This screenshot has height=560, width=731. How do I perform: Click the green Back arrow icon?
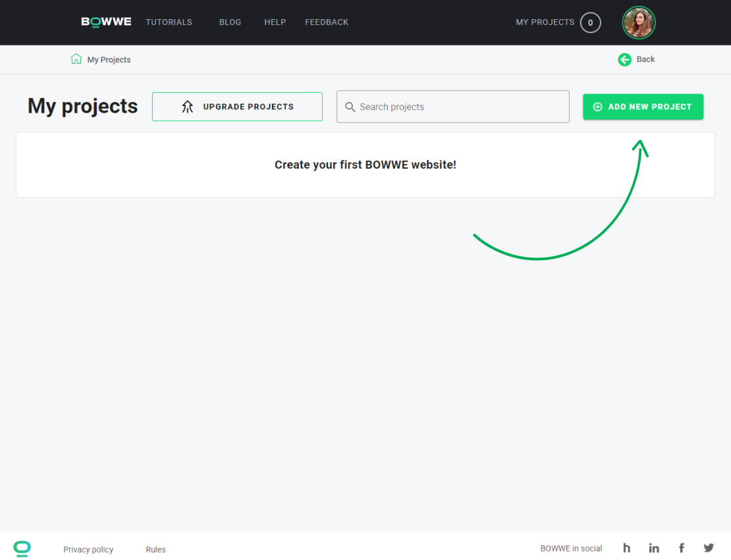coord(625,59)
